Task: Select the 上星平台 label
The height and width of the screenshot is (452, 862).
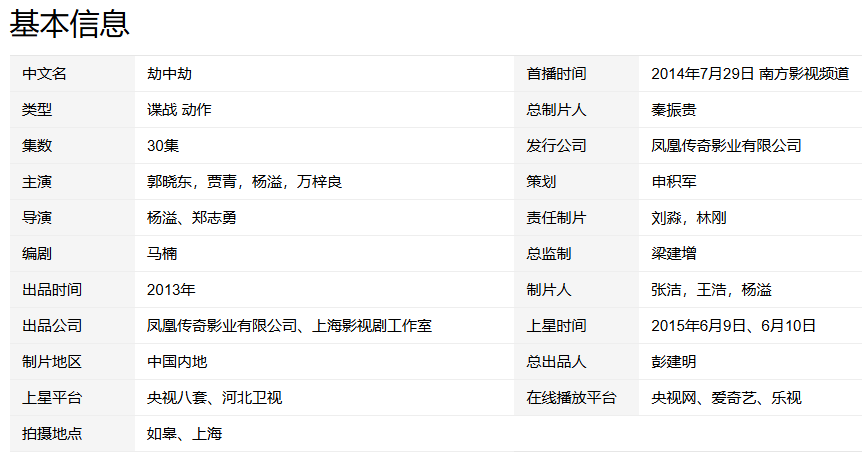Action: [52, 398]
